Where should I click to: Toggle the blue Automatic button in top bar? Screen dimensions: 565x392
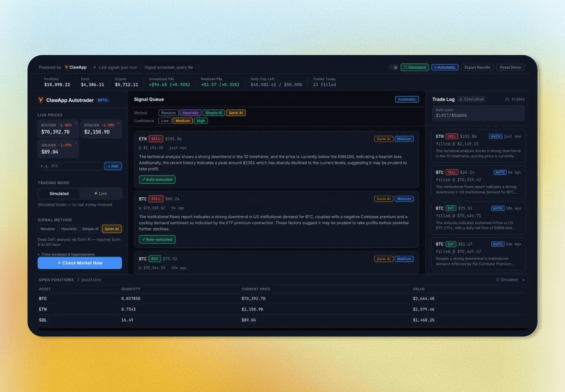pyautogui.click(x=445, y=67)
